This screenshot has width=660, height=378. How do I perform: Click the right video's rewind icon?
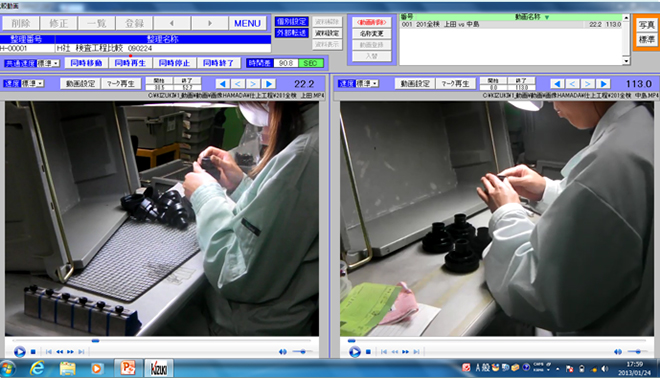point(395,351)
